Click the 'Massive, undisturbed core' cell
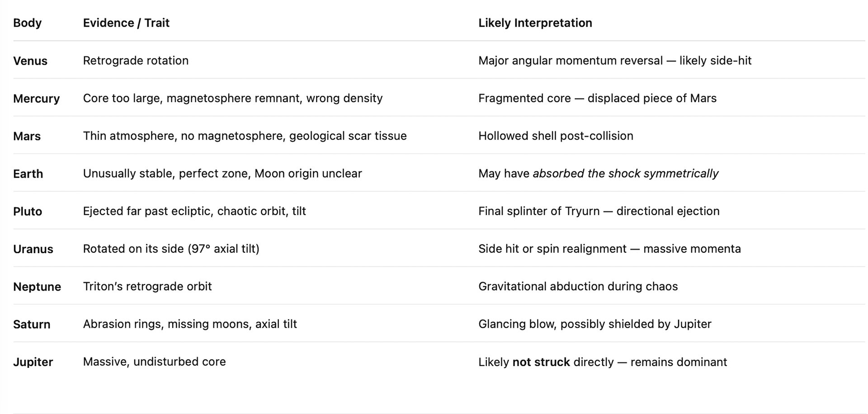The image size is (868, 414). click(x=154, y=362)
